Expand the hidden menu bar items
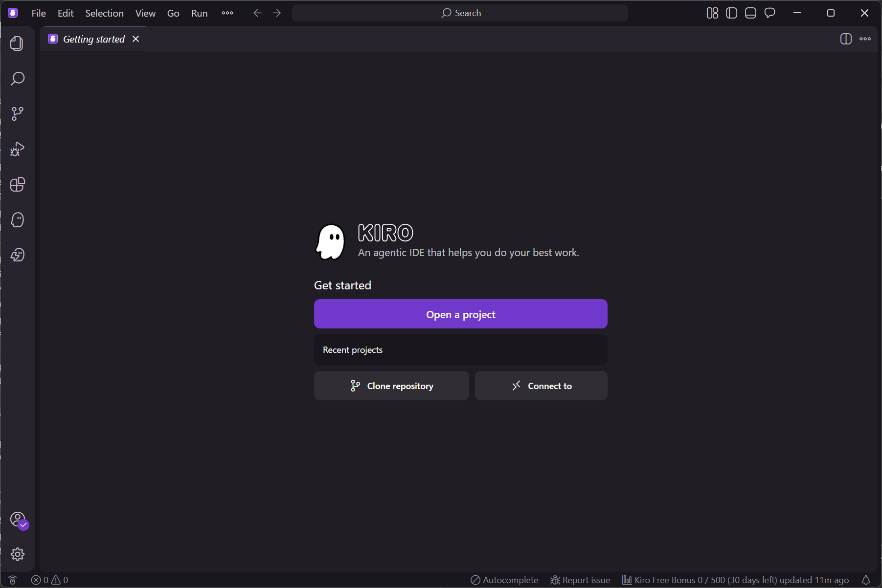882x588 pixels. [227, 13]
